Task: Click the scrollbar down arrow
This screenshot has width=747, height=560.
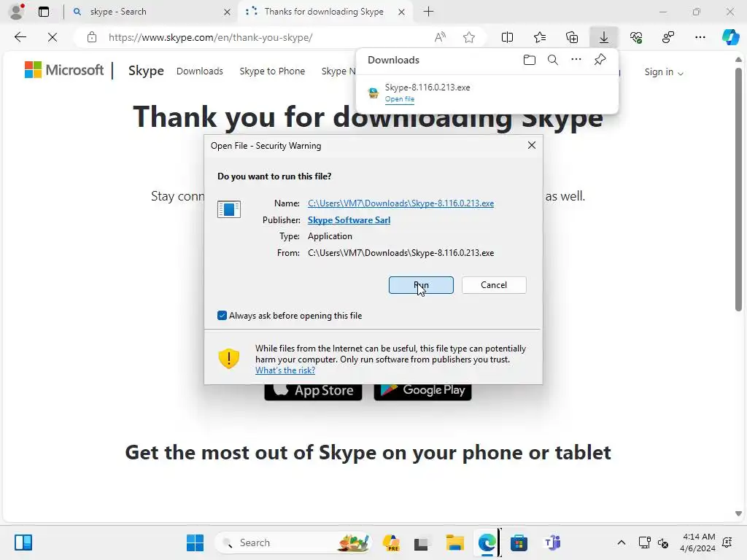Action: click(x=738, y=513)
